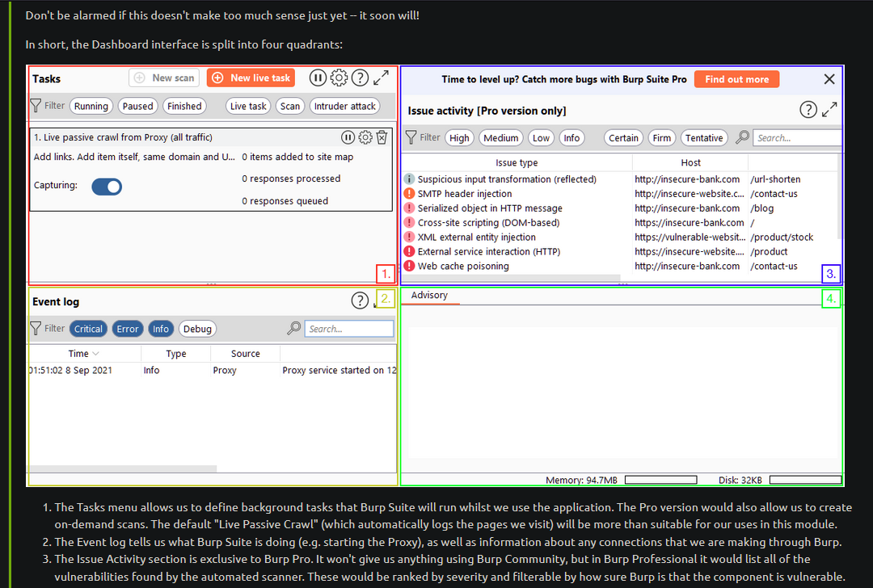Screen dimensions: 873x588
Task: Click the Tasks filter funnel icon
Action: click(x=36, y=106)
